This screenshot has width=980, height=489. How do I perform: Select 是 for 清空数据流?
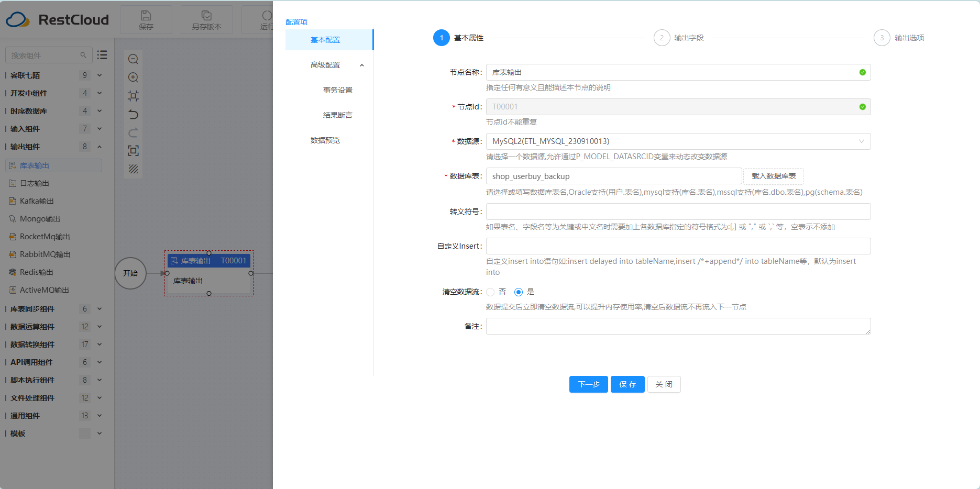(x=519, y=292)
